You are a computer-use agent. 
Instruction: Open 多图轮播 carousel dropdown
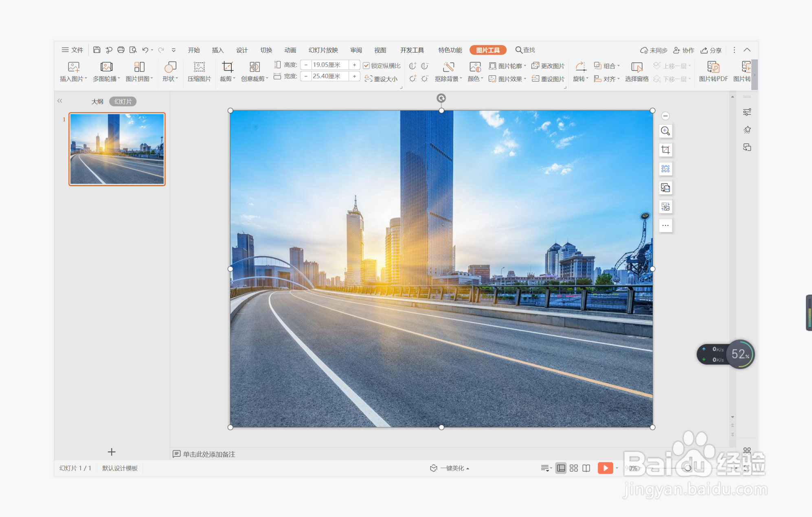[x=106, y=72]
